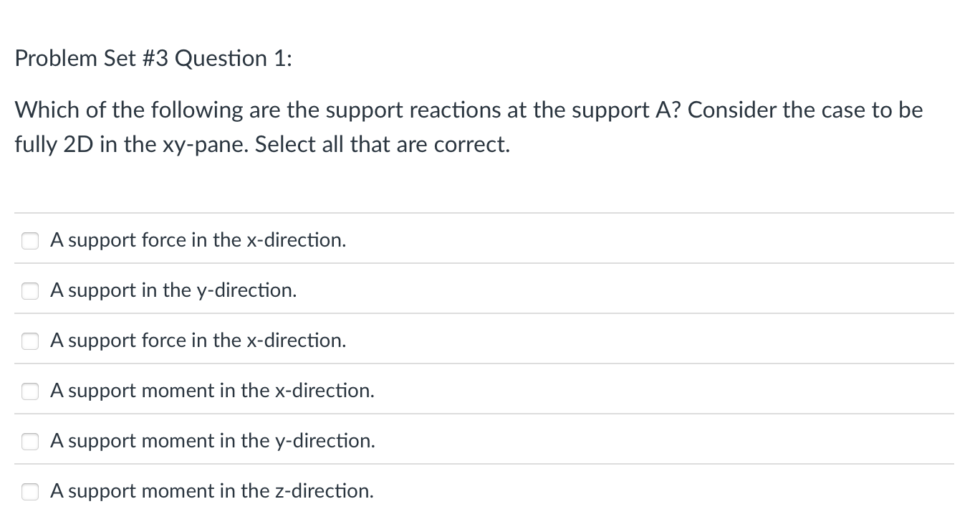Check the second 'A support force in the x-direction' checkbox
Viewport: 980px width, 532px height.
[29, 341]
